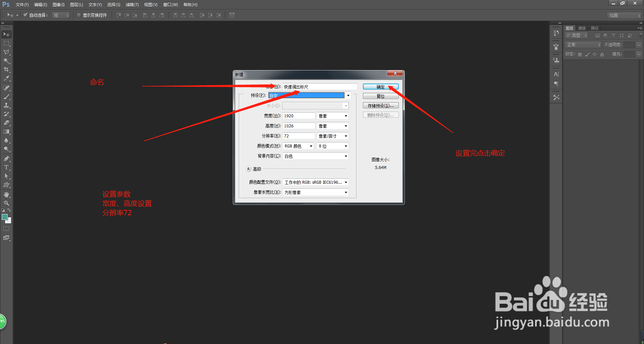The image size is (644, 344).
Task: Open the History panel icon
Action: (556, 33)
